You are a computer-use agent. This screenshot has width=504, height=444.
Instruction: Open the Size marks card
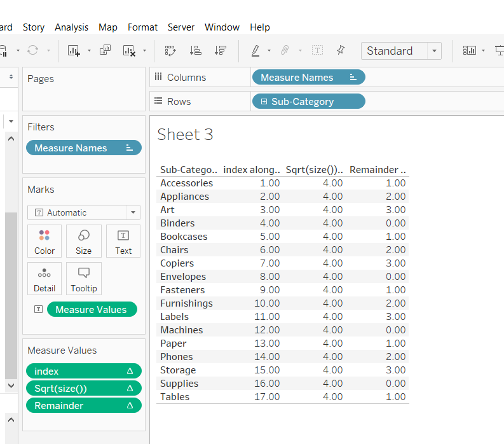[84, 242]
